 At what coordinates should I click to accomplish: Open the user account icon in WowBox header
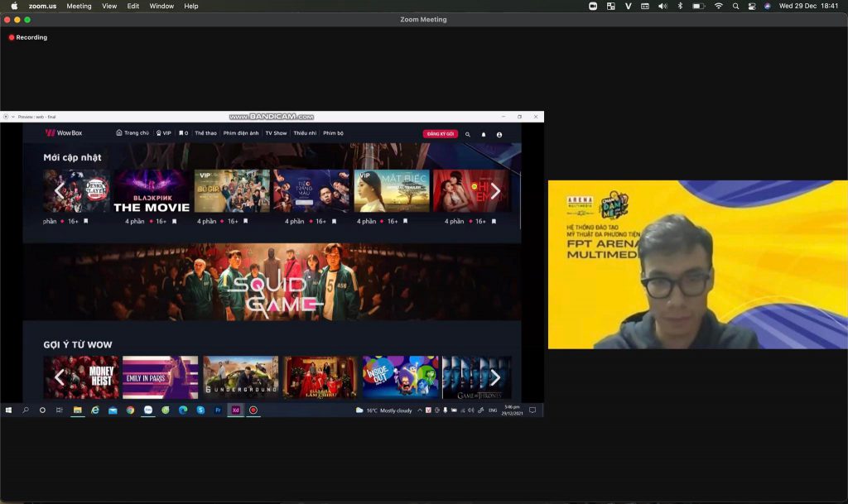[499, 135]
